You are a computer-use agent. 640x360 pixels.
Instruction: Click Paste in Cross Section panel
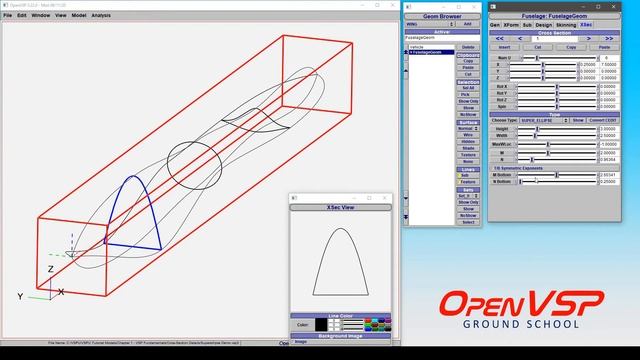coord(604,47)
